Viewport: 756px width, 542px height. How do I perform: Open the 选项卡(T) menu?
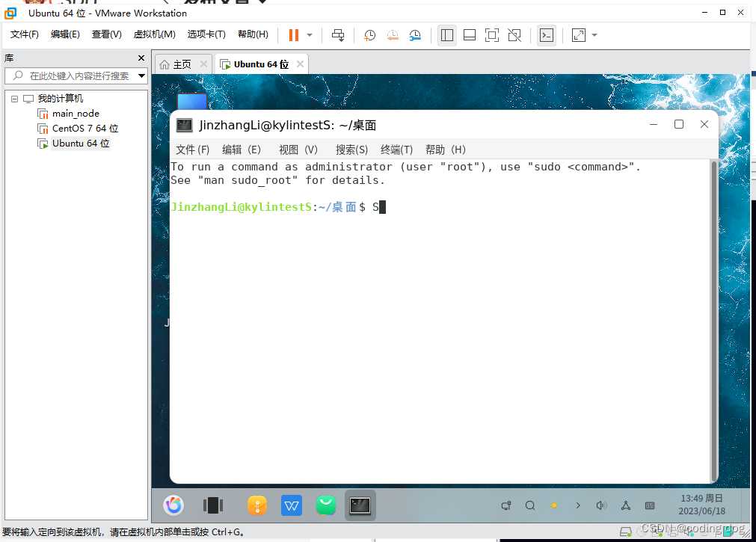tap(206, 34)
